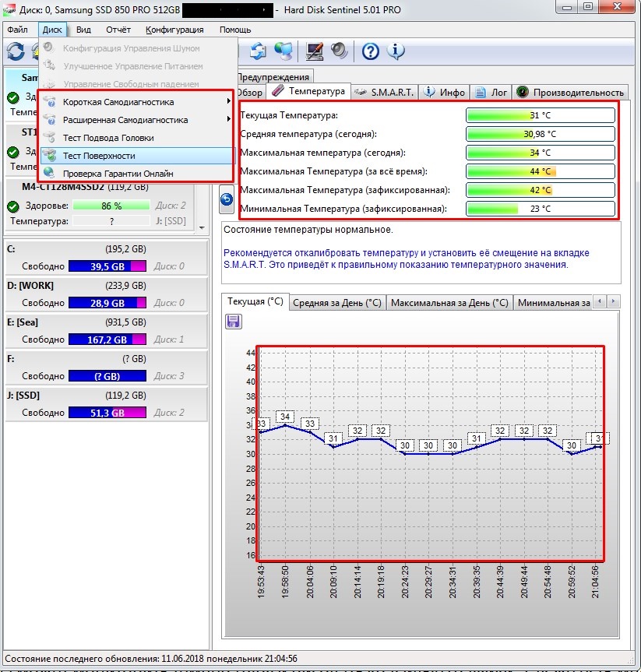The image size is (641, 672).
Task: Switch to the Лог tab
Action: point(491,92)
